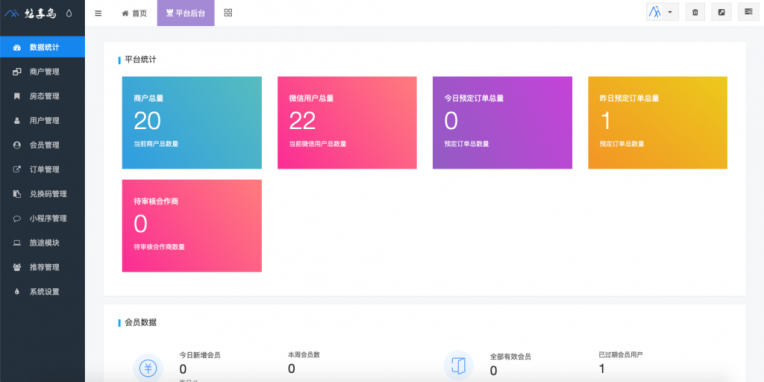
Task: Click the 已过期会员用户 label
Action: (x=621, y=355)
